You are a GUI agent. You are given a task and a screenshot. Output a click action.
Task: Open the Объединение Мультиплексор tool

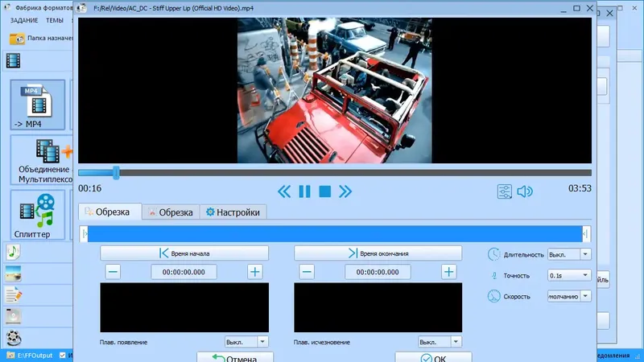[x=43, y=160]
